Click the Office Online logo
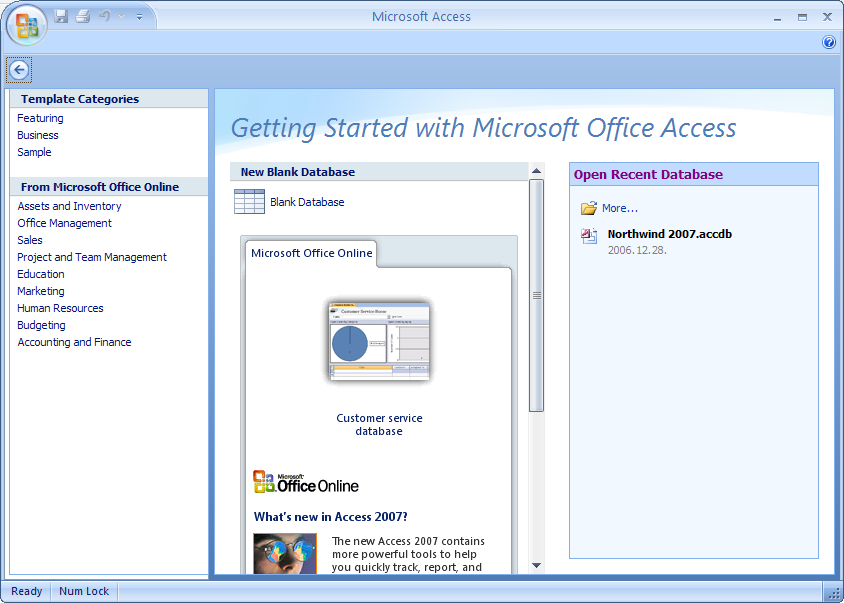Image resolution: width=844 pixels, height=603 pixels. point(306,482)
